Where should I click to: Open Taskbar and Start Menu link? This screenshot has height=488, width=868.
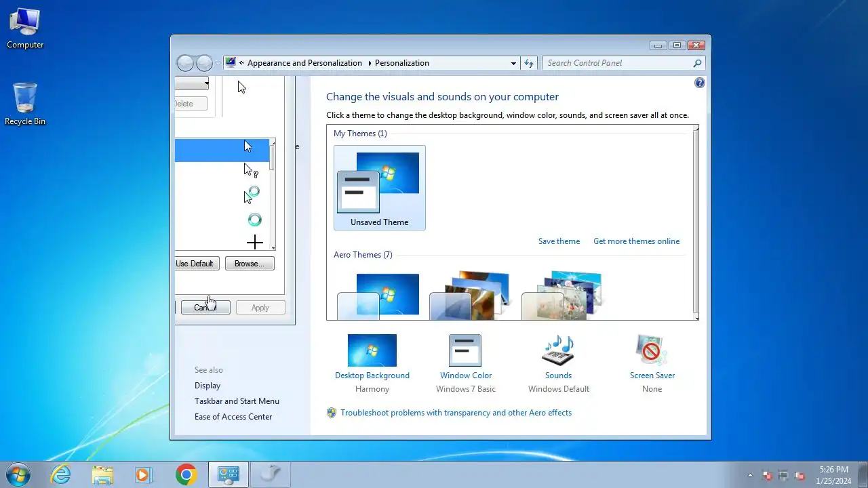[x=237, y=401]
